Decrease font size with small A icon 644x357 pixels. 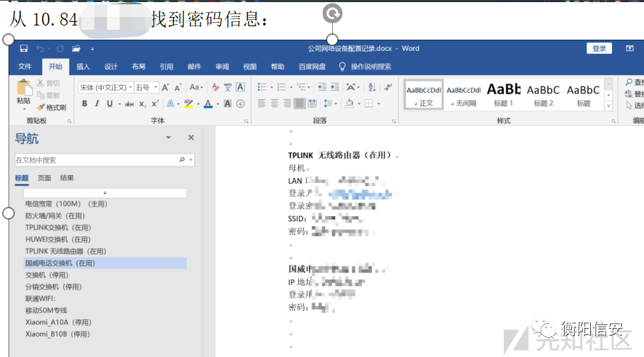click(178, 88)
